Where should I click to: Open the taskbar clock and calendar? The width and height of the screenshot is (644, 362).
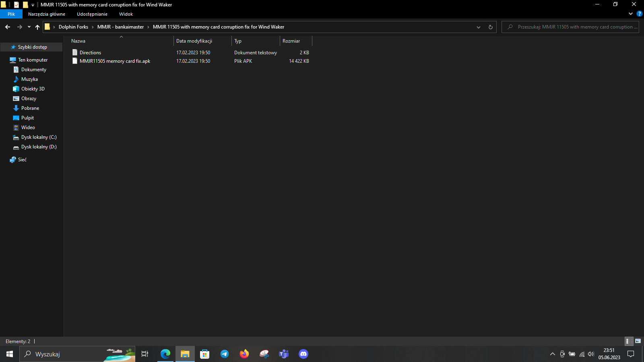pyautogui.click(x=609, y=354)
